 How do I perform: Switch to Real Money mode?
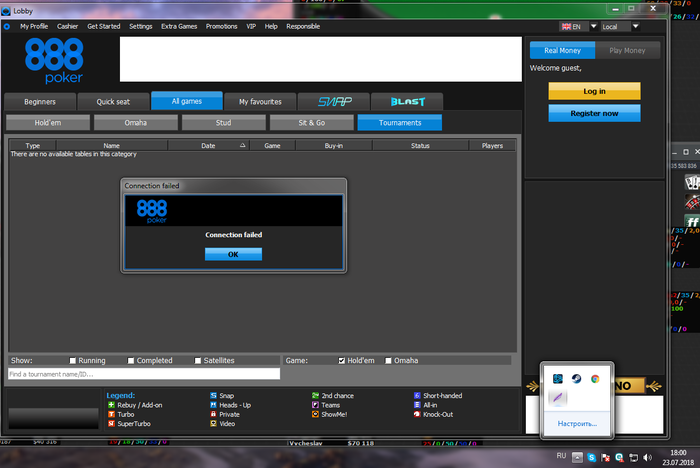pyautogui.click(x=562, y=50)
